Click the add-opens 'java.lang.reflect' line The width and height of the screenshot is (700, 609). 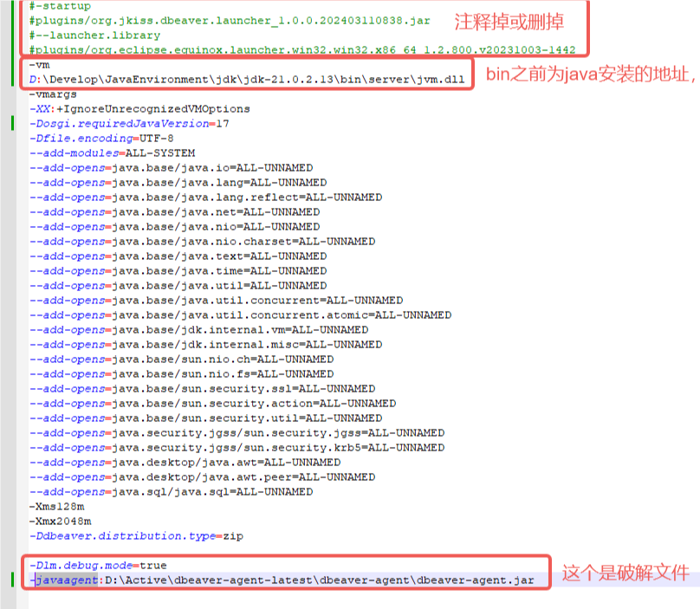(205, 198)
